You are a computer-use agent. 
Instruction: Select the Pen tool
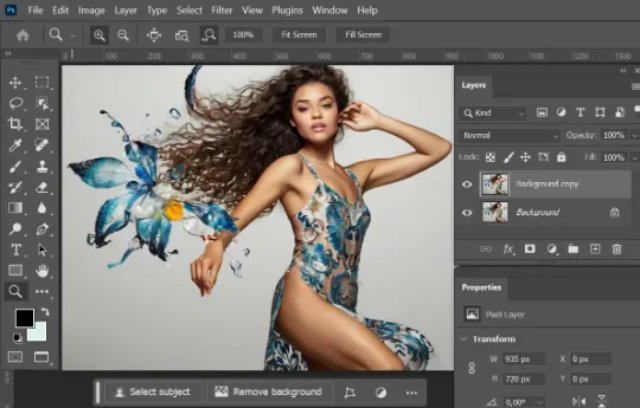pyautogui.click(x=42, y=229)
